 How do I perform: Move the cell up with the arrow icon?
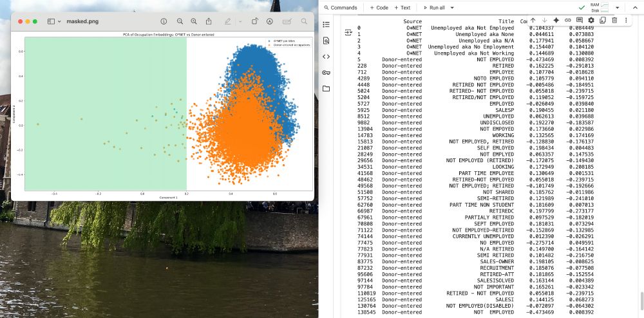(x=533, y=20)
